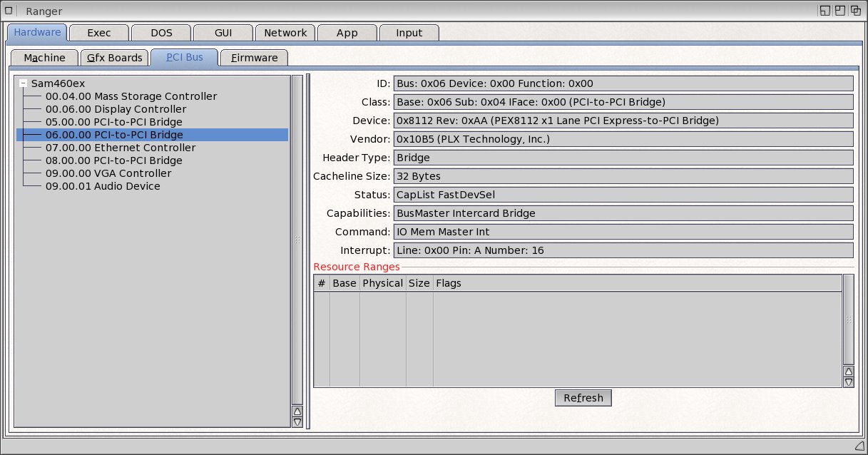868x455 pixels.
Task: Click the window close gadget in the title bar
Action: click(9, 11)
